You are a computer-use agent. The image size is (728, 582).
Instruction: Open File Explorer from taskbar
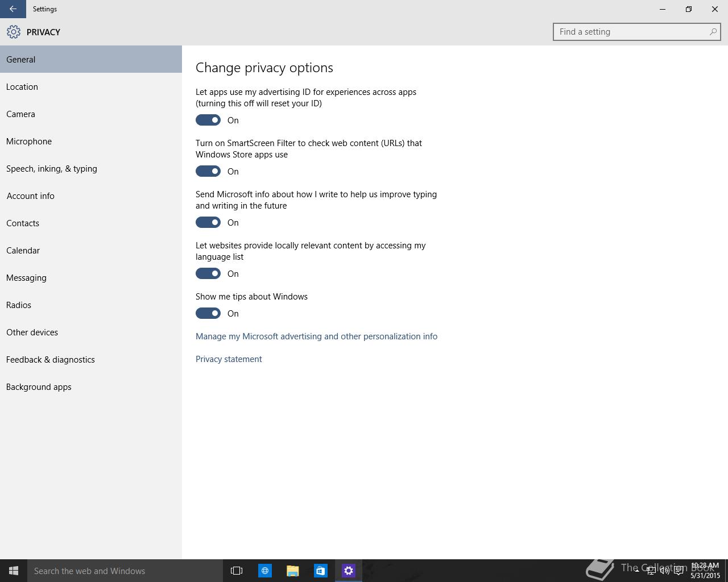tap(293, 571)
